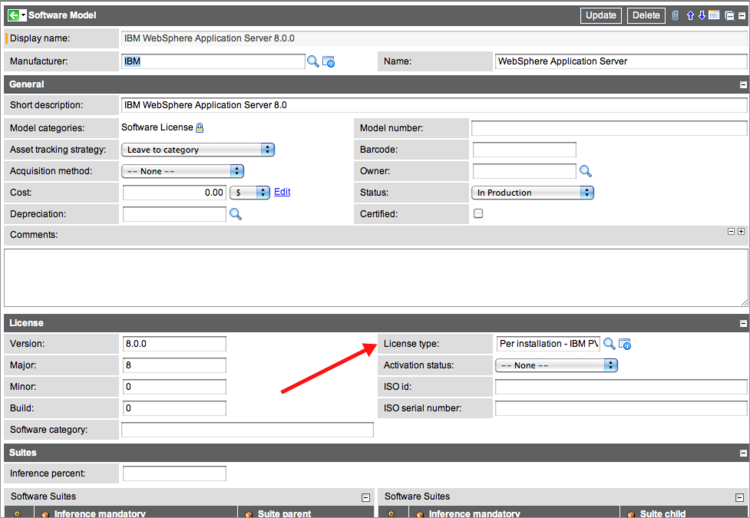Collapse the General section
Viewport: 750px width, 518px height.
click(x=743, y=85)
